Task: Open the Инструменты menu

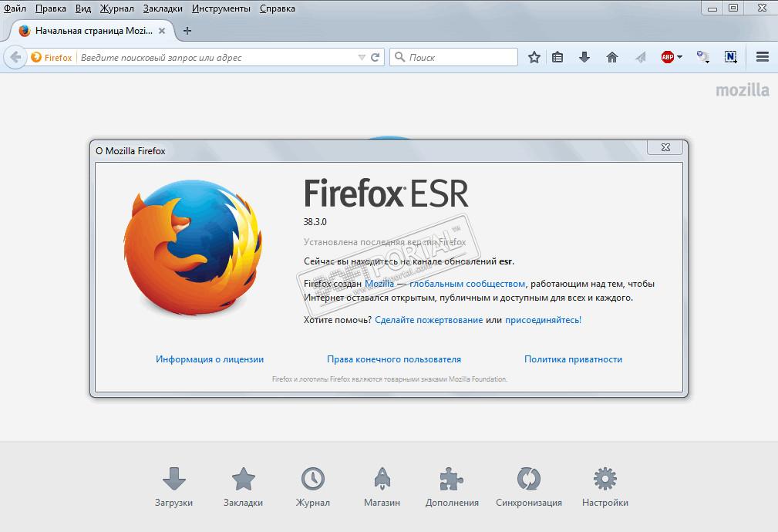Action: pos(221,8)
